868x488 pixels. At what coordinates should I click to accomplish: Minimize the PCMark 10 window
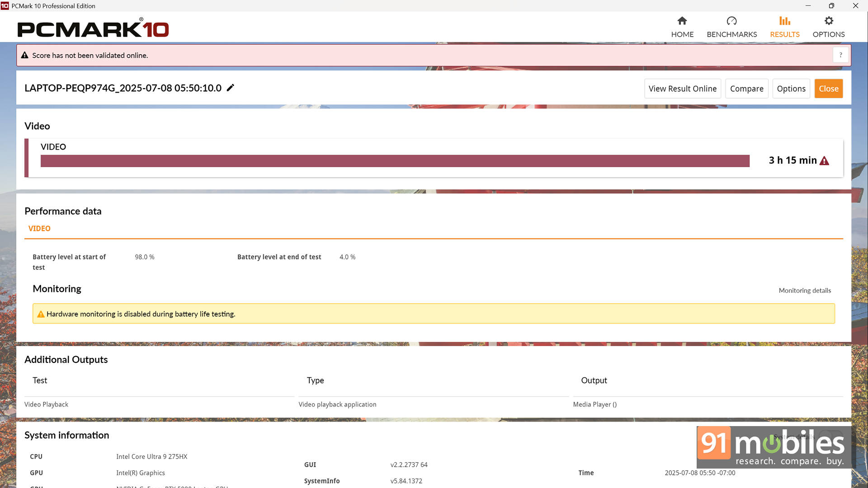(807, 6)
